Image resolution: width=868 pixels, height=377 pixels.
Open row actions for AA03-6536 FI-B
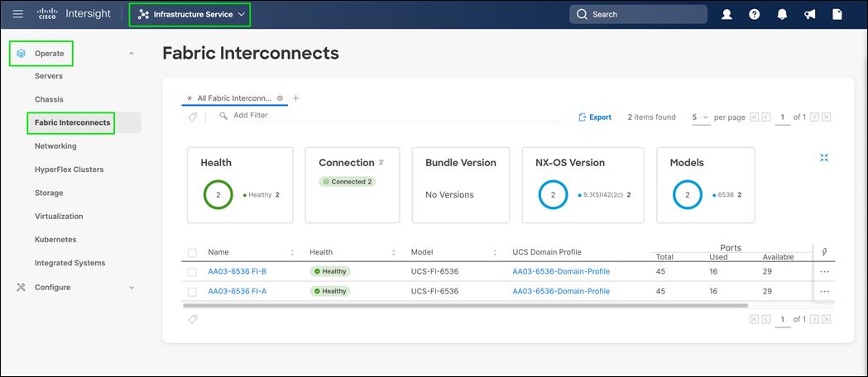click(824, 271)
